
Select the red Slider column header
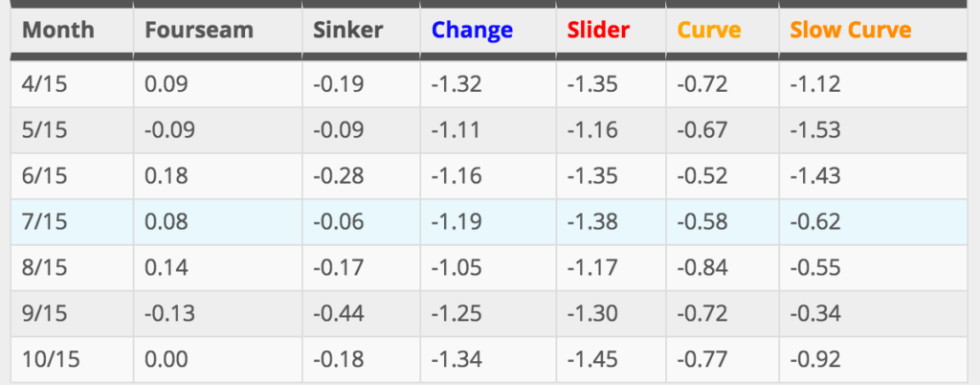(x=598, y=30)
